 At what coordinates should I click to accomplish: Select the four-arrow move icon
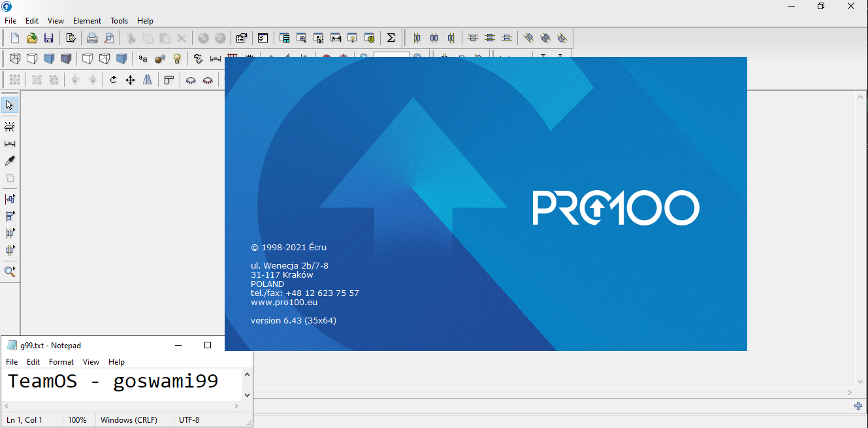(130, 80)
